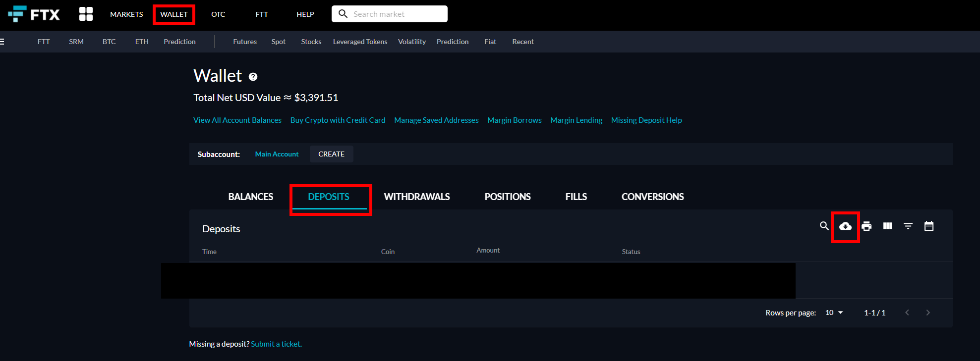Screen dimensions: 980x361
Task: Click the print icon in Deposits toolbar
Action: [x=866, y=226]
